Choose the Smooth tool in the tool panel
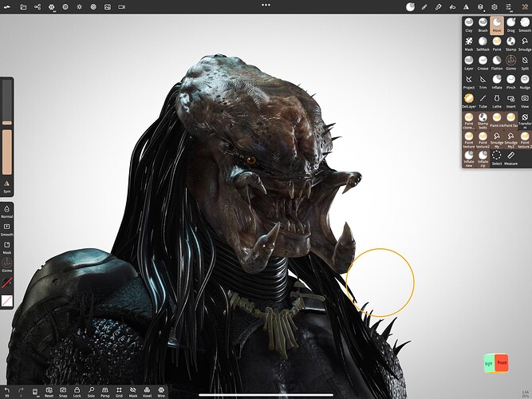This screenshot has width=532, height=399. coord(525,25)
